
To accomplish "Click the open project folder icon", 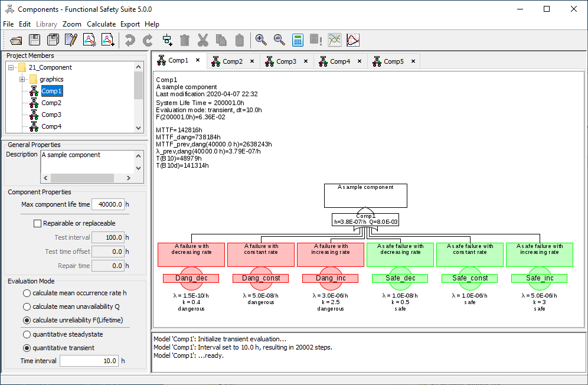I will point(17,40).
